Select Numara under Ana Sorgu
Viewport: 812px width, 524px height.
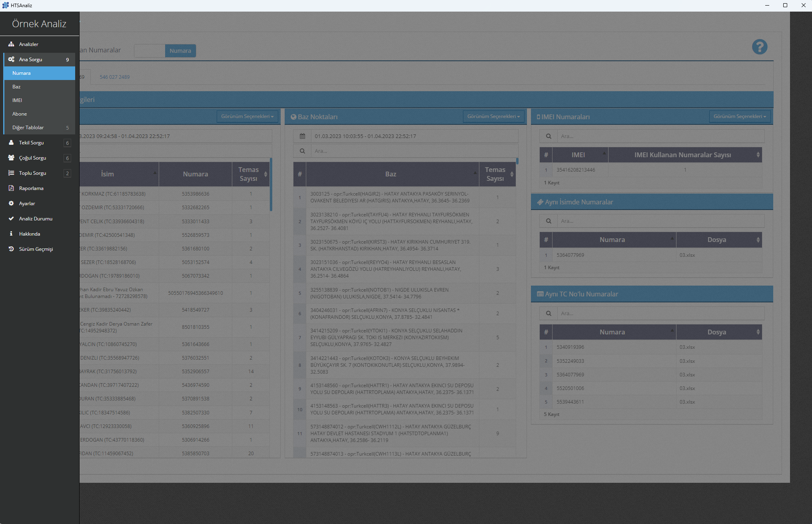(x=39, y=73)
